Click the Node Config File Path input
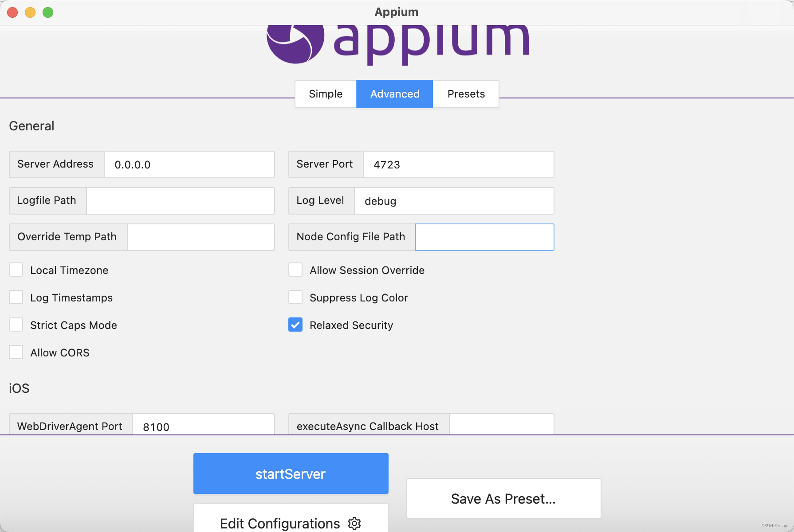 pyautogui.click(x=485, y=237)
